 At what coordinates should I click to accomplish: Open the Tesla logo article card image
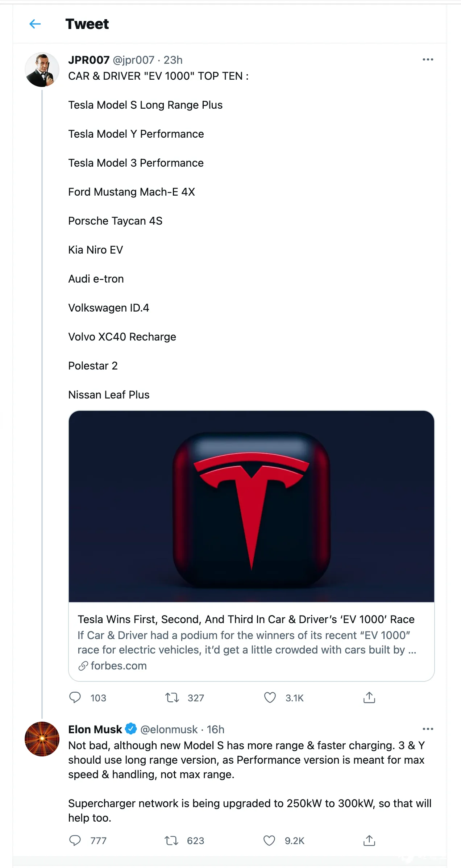[x=252, y=506]
